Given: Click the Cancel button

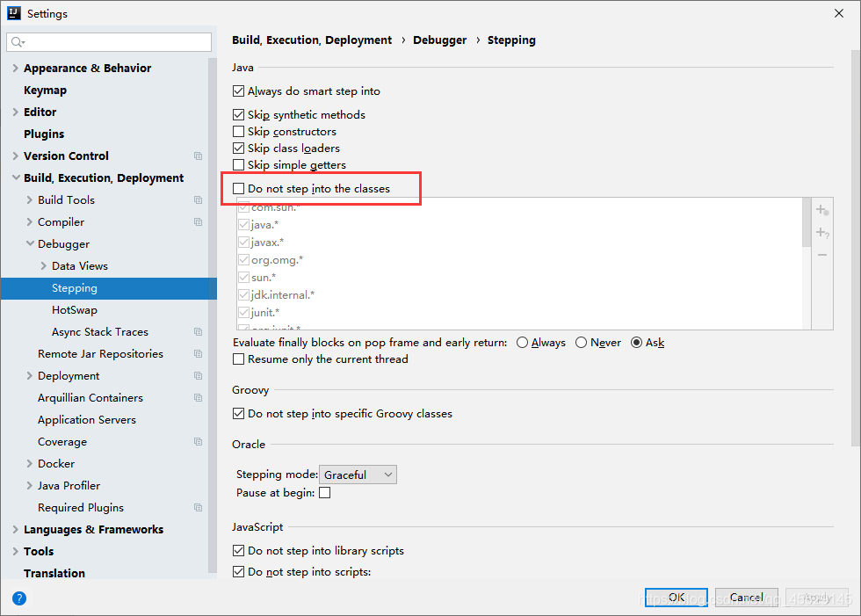Looking at the screenshot, I should (x=746, y=598).
